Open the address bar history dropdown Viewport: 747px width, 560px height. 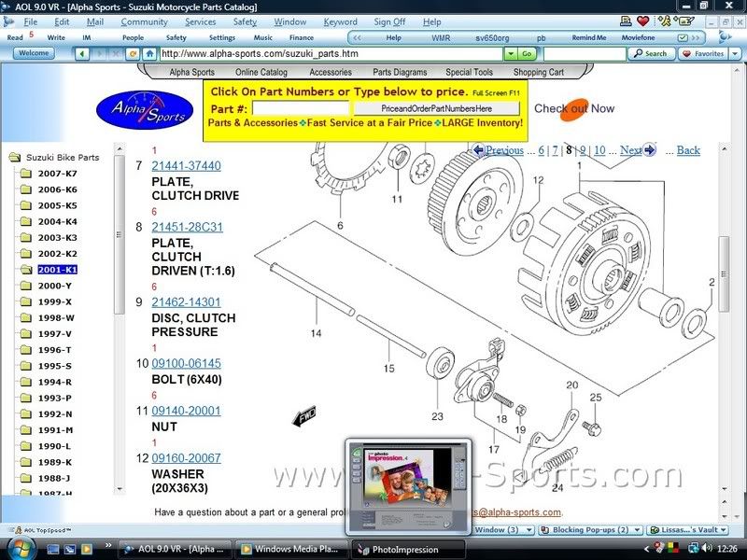[x=510, y=54]
